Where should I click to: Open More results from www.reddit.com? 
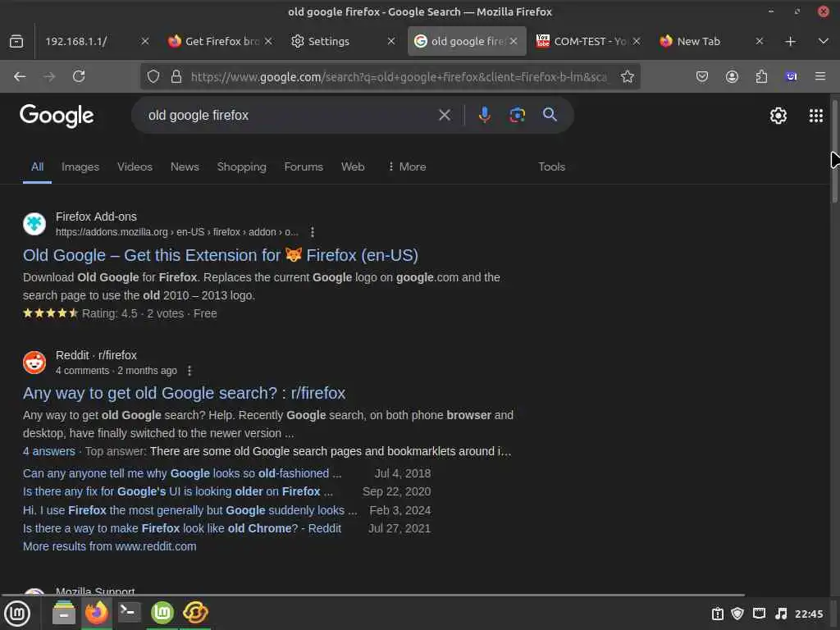click(x=109, y=546)
